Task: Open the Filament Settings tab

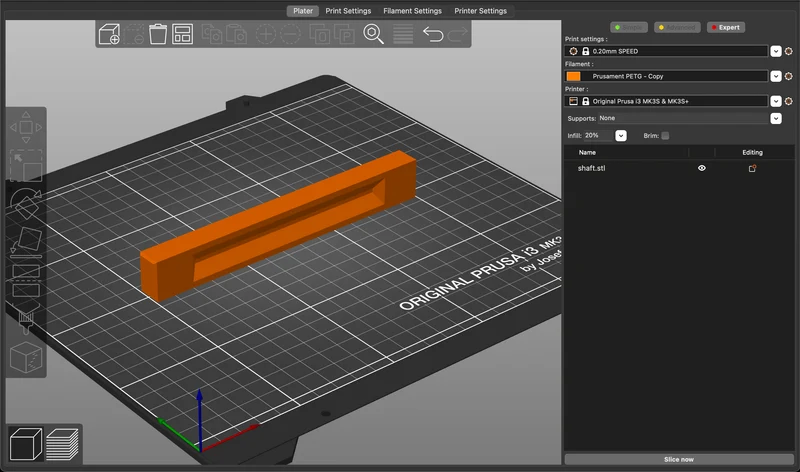Action: tap(412, 11)
